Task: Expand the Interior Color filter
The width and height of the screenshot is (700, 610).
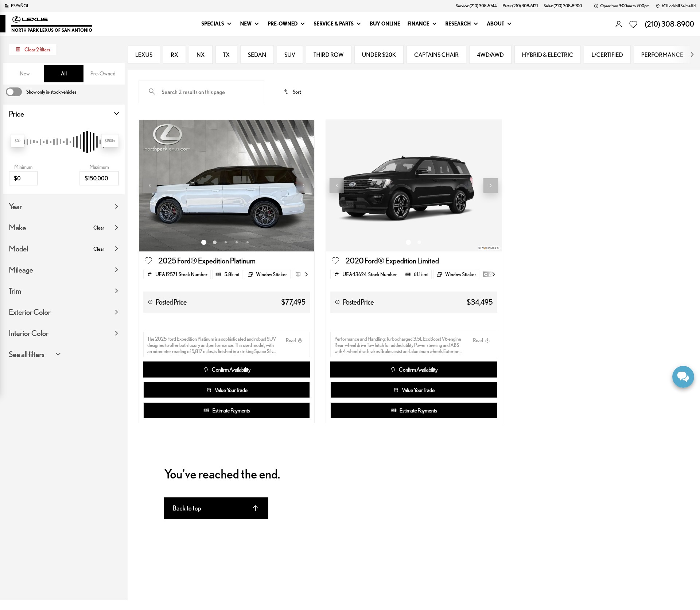Action: coord(64,333)
